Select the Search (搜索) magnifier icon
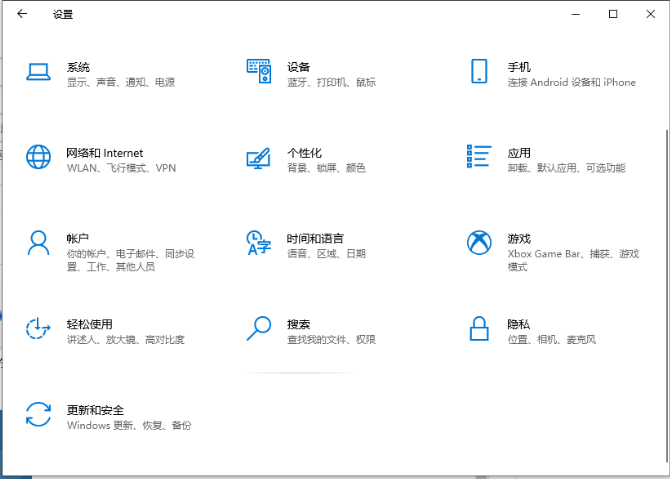 (x=259, y=329)
